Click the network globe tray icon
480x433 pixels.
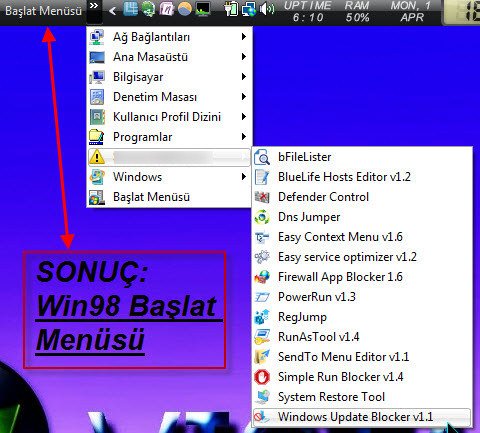pyautogui.click(x=249, y=9)
